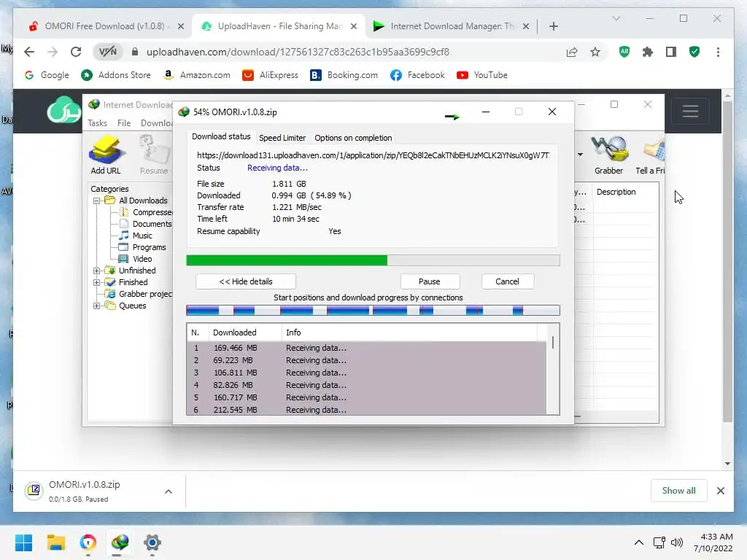
Task: Open the tab search dropdown in Chrome
Action: (x=616, y=18)
